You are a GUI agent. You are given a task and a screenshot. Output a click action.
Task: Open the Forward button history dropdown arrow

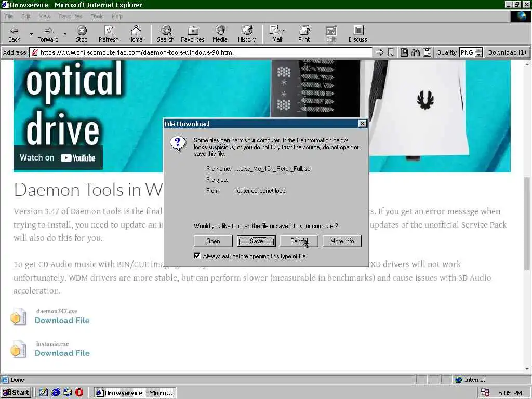65,34
